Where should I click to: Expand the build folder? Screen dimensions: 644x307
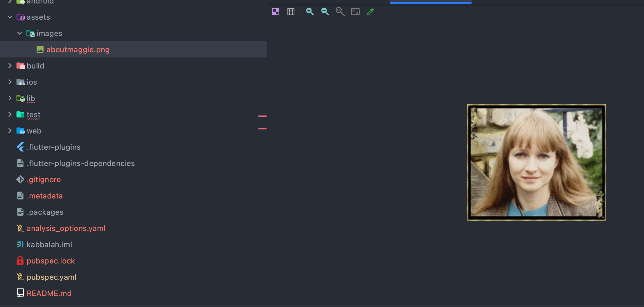(x=10, y=66)
